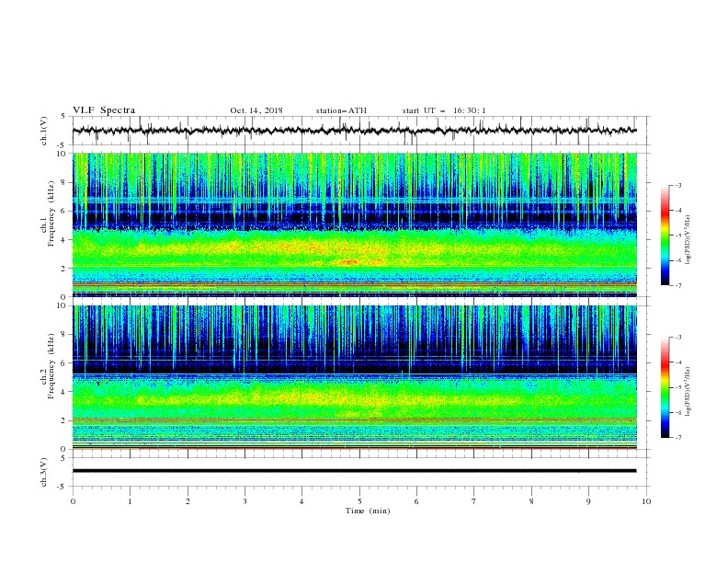Click the ch.3 flat voltage trace
Image resolution: width=728 pixels, height=563 pixels.
[354, 471]
